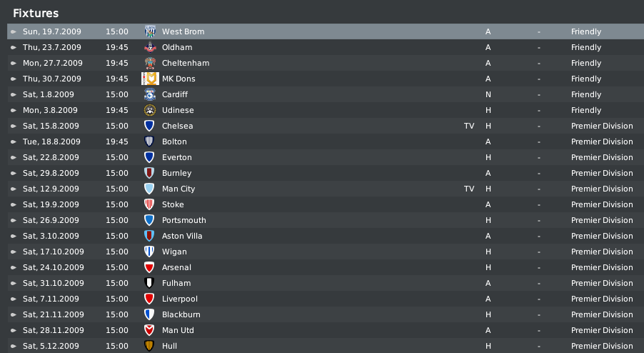
Task: Expand arrow beside Sat, 15.8.2009 fixture
Action: click(x=14, y=126)
